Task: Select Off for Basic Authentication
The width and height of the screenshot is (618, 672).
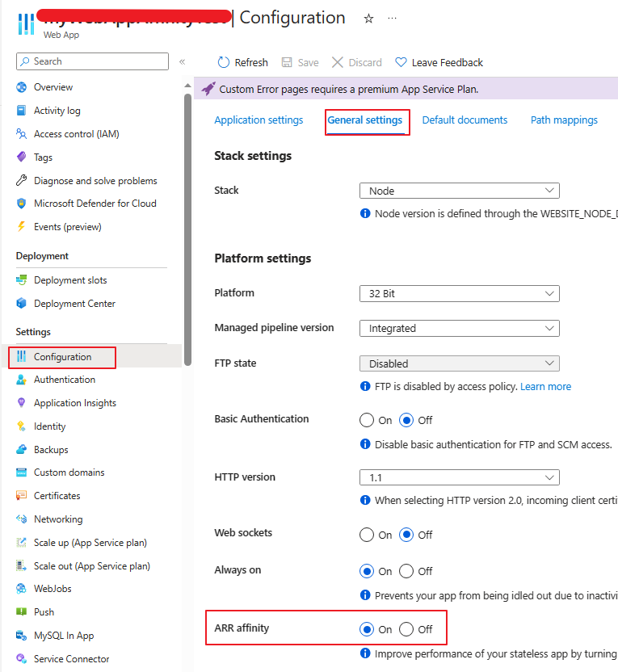Action: click(x=406, y=420)
